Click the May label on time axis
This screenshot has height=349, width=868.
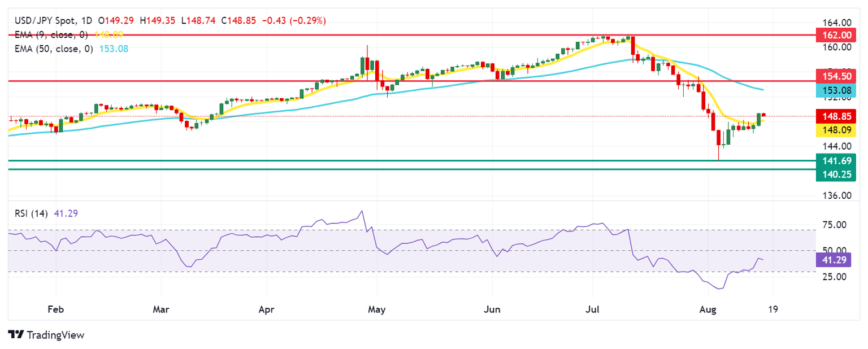(376, 309)
